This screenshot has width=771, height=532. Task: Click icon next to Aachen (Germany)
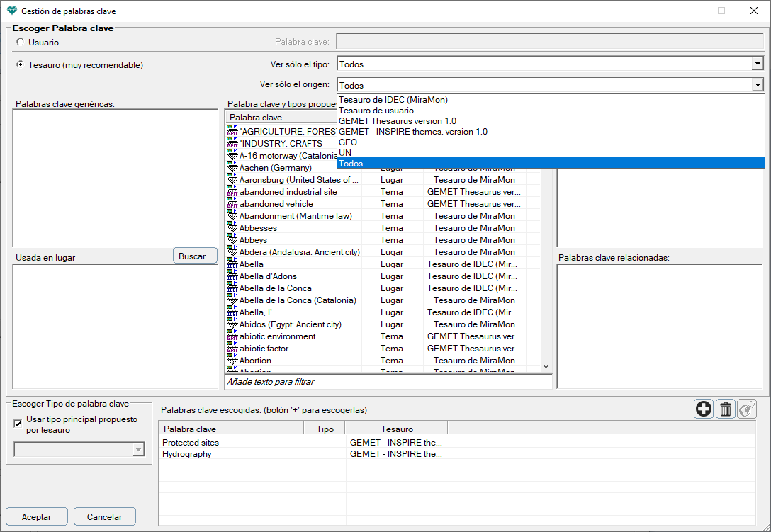click(x=232, y=167)
